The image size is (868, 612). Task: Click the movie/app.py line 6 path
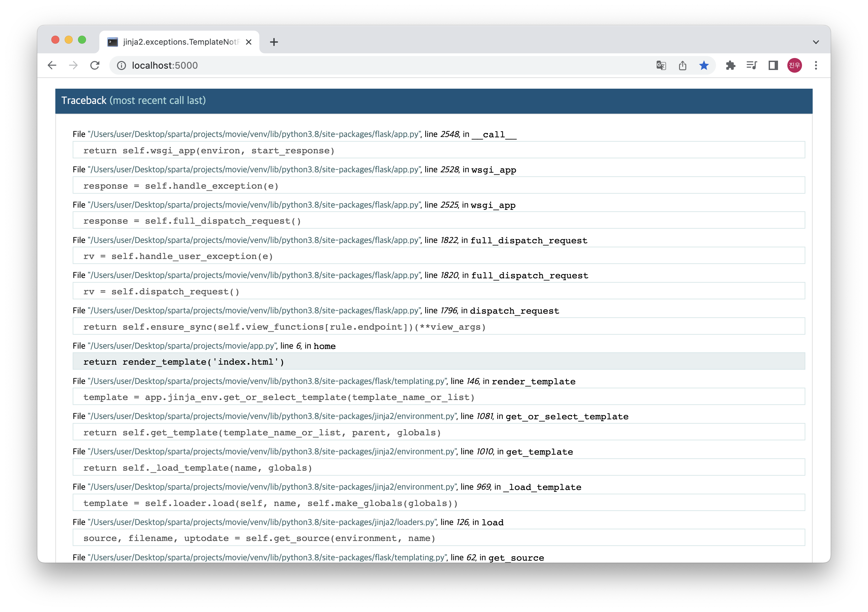pos(182,346)
